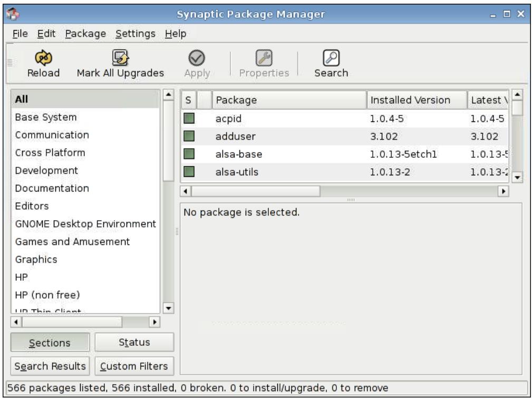Image resolution: width=532 pixels, height=398 pixels.
Task: Click installed version 1.0.13-2
Action: (x=390, y=172)
